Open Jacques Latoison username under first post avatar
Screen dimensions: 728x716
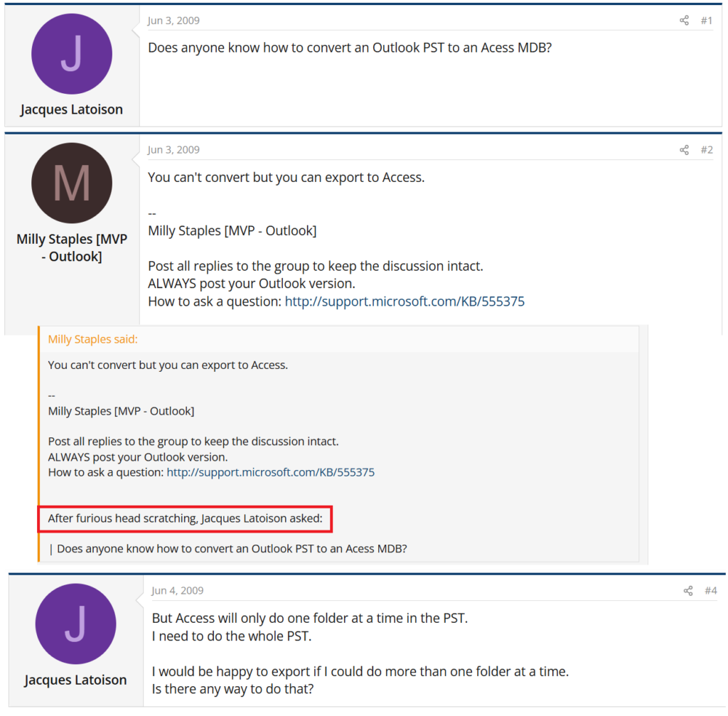pyautogui.click(x=72, y=109)
